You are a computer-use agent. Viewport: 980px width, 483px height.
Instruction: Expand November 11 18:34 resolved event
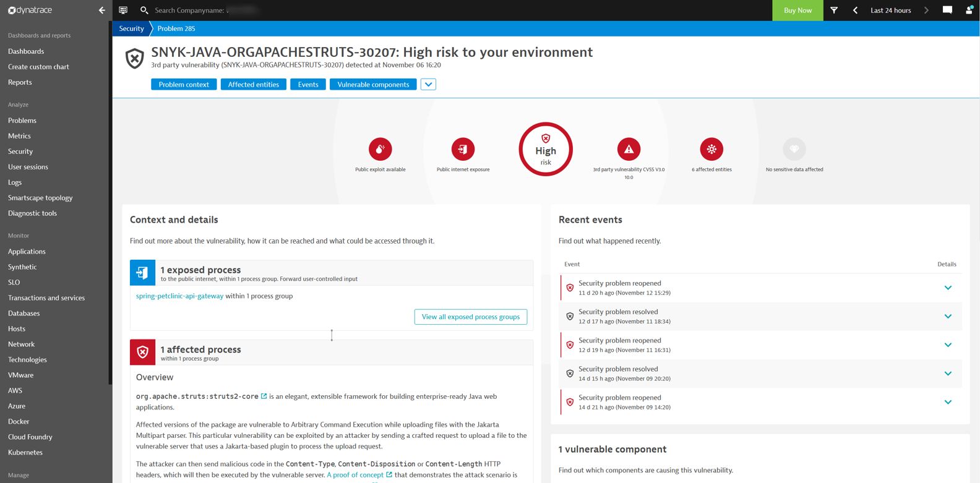click(x=948, y=316)
